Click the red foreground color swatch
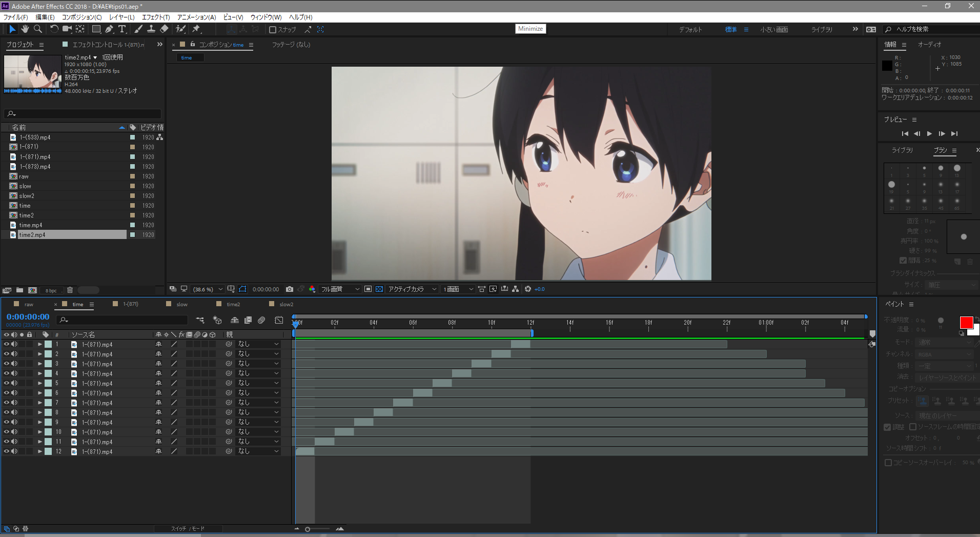Screen dimensions: 980x537 coord(966,323)
